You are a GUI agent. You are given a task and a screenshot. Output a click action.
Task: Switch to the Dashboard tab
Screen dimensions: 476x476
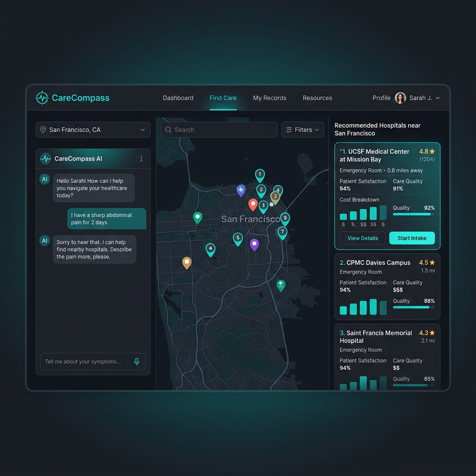tap(178, 98)
